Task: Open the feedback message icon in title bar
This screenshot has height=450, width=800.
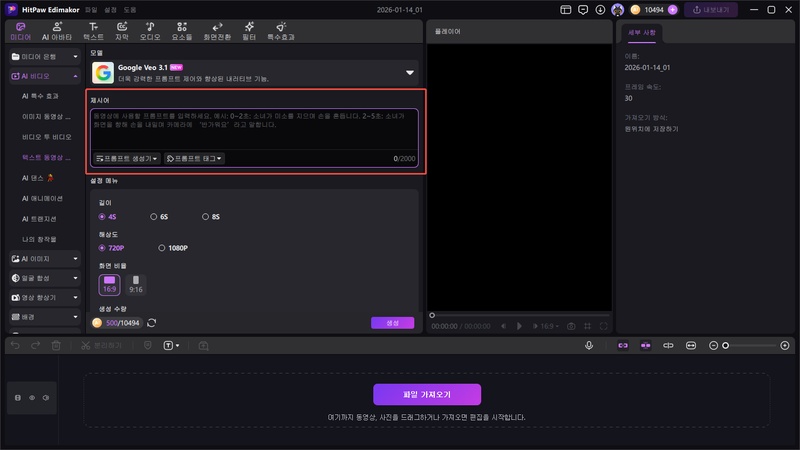Action: click(x=583, y=10)
